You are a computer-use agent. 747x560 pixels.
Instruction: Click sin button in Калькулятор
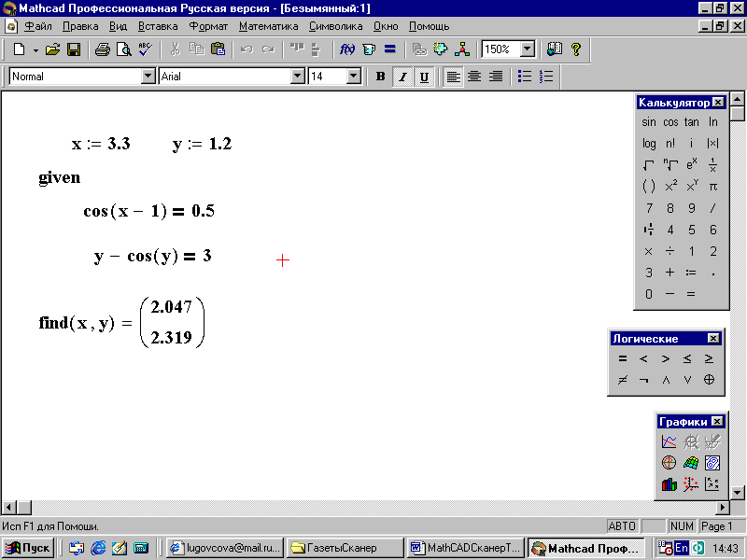point(648,122)
